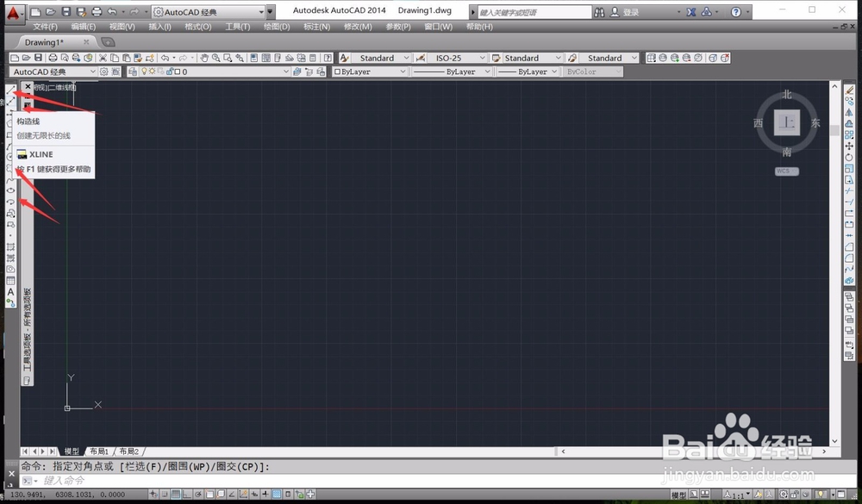Click the workspace settings gear icon
The image size is (862, 504).
coord(103,72)
